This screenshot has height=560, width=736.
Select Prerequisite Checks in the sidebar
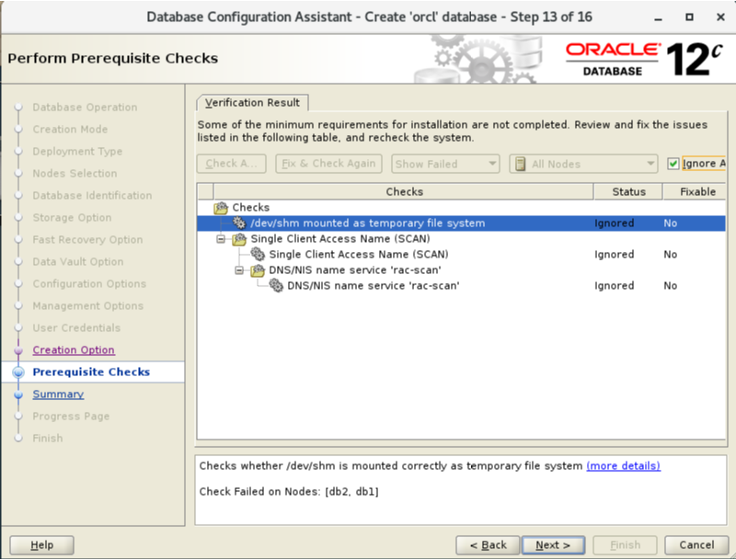coord(91,371)
